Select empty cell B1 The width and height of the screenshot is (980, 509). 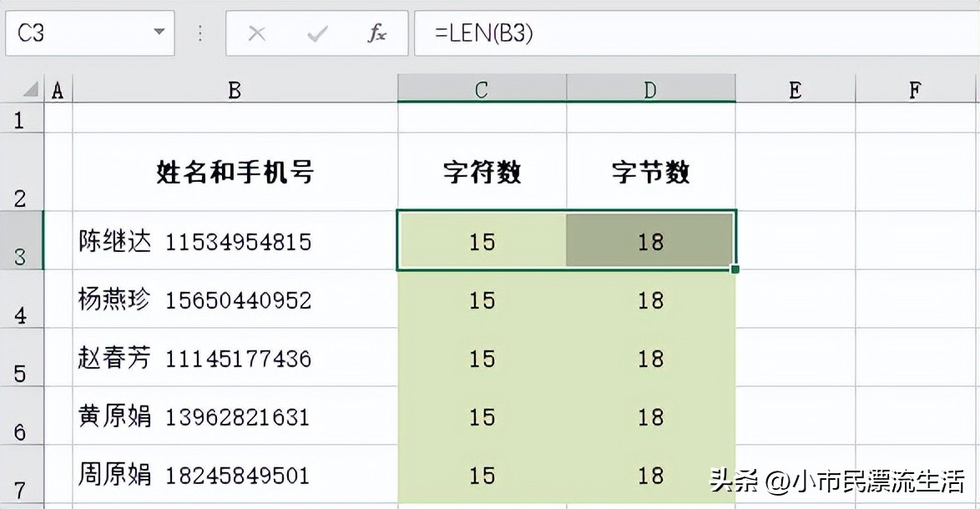pyautogui.click(x=235, y=118)
